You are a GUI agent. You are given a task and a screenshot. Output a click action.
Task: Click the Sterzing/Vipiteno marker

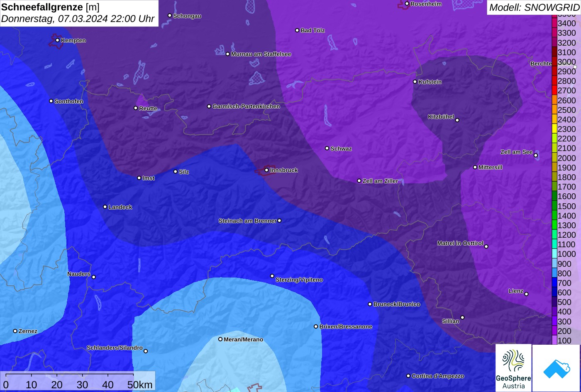[272, 276]
